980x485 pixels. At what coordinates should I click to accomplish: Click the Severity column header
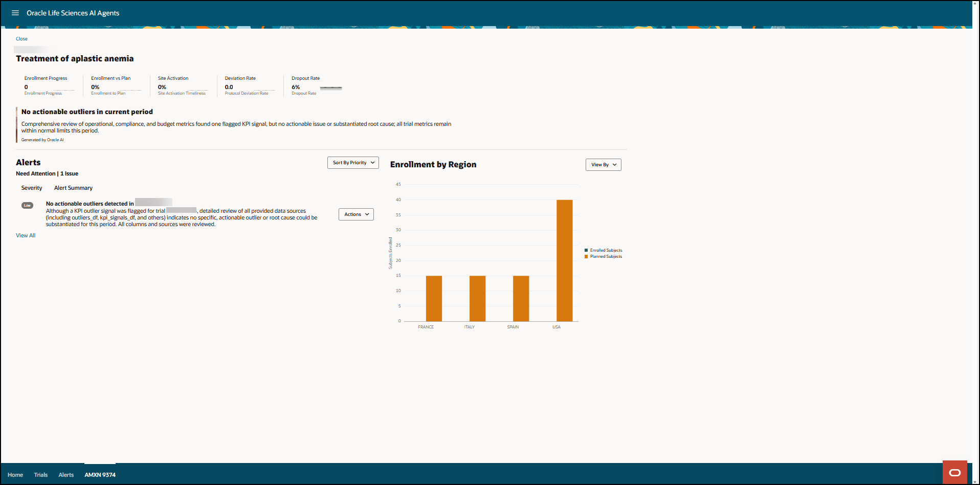32,188
